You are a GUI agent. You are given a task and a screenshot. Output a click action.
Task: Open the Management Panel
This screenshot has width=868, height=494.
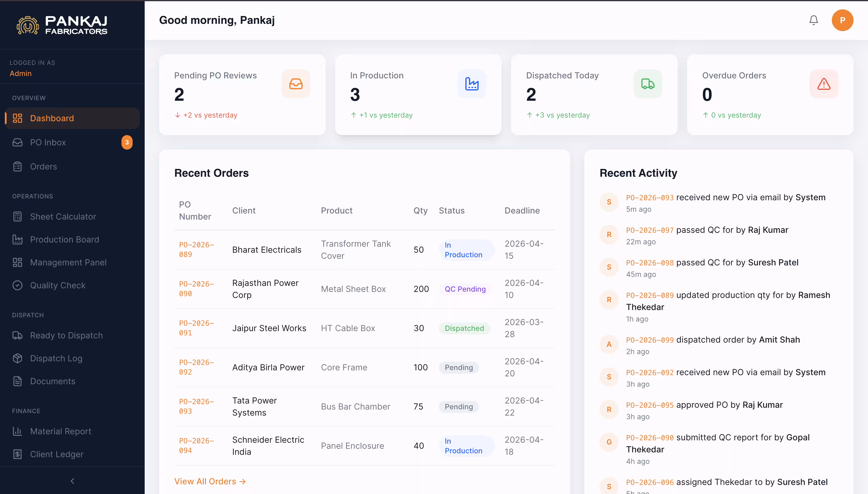tap(68, 262)
